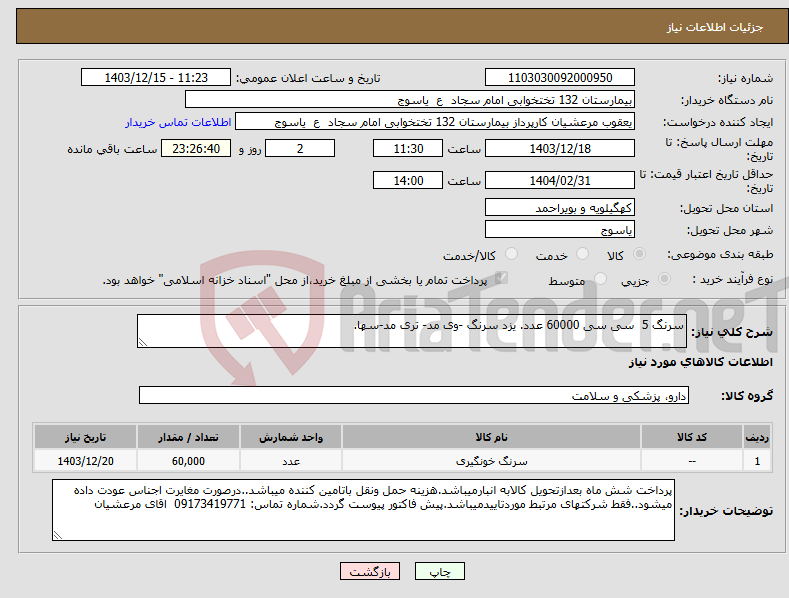Click the need number field 1103030092000950

tap(560, 78)
